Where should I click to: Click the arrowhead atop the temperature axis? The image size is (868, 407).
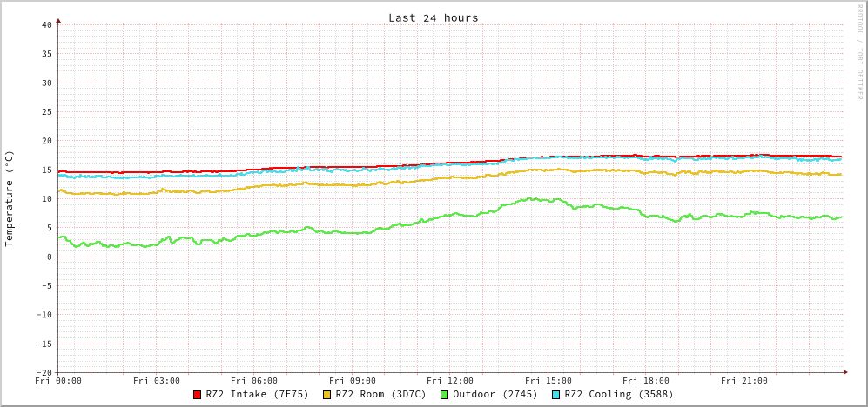(x=58, y=19)
